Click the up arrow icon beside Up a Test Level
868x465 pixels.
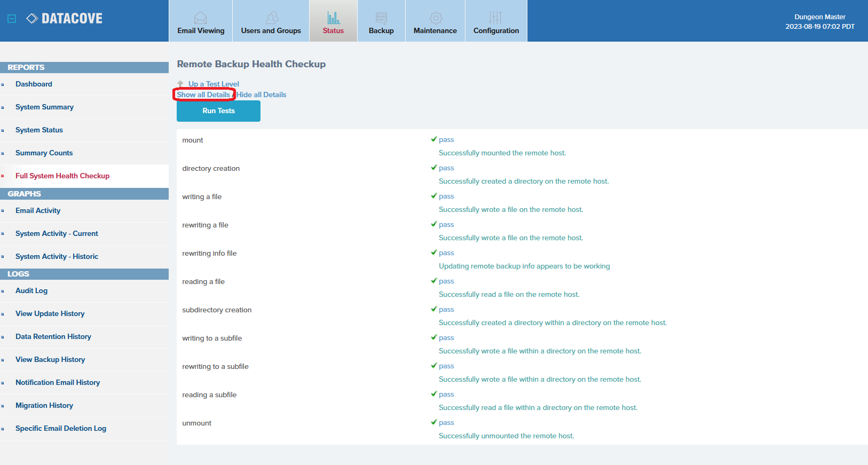pyautogui.click(x=180, y=84)
